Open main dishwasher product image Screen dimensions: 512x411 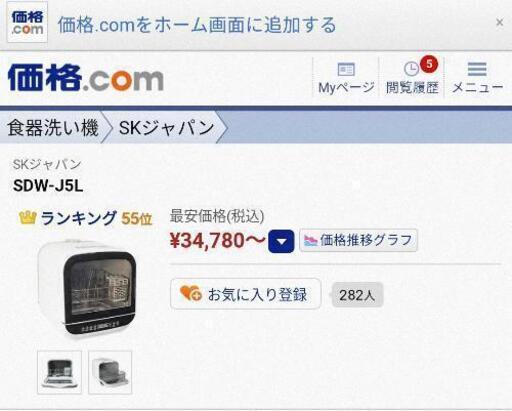[x=87, y=287]
